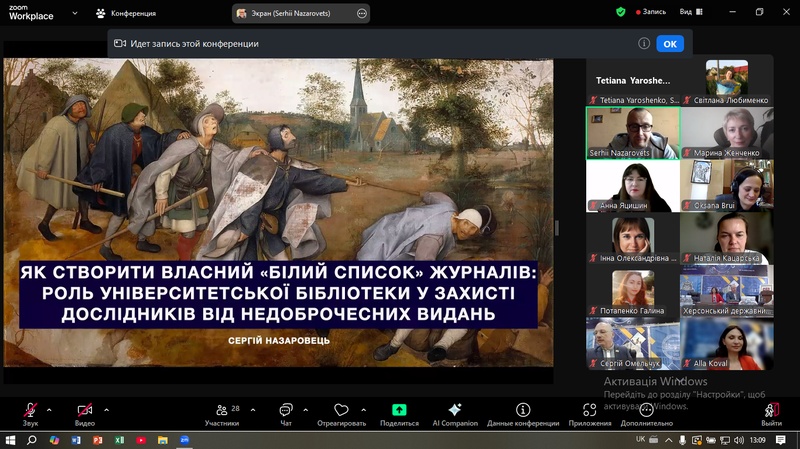Open Вид view layout menu
This screenshot has width=800, height=449.
691,12
